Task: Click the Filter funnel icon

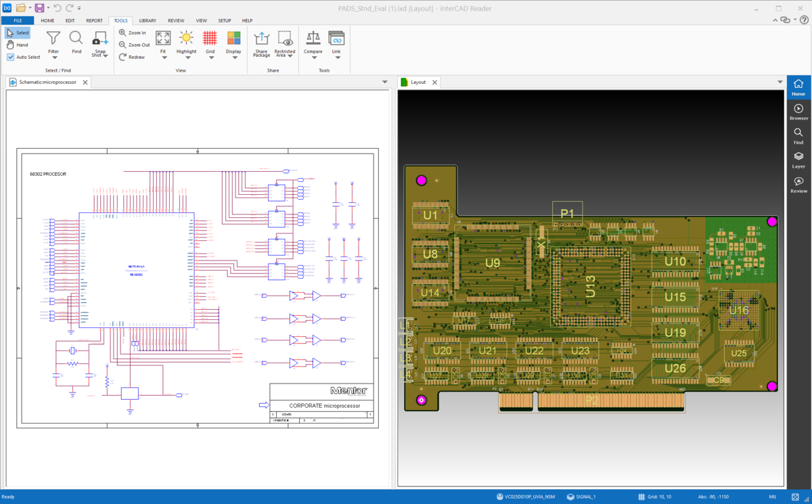Action: [53, 38]
